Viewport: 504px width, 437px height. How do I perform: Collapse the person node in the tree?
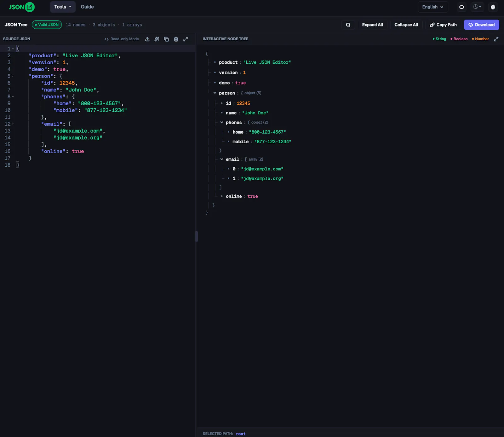[x=215, y=93]
